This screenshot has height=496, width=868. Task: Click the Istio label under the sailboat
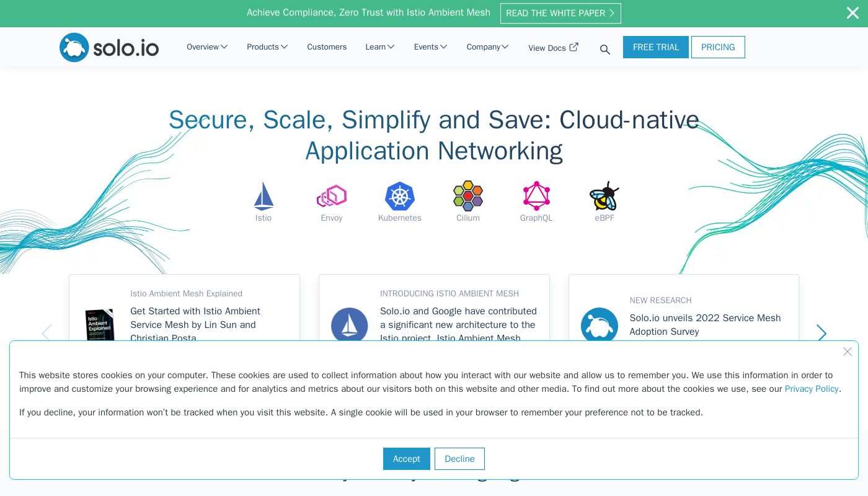click(263, 218)
